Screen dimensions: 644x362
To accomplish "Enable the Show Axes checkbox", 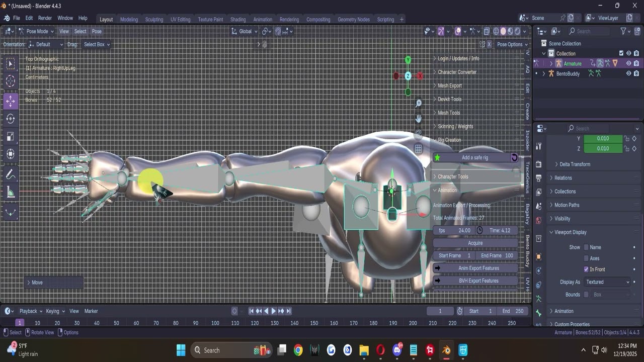I will coord(586,258).
